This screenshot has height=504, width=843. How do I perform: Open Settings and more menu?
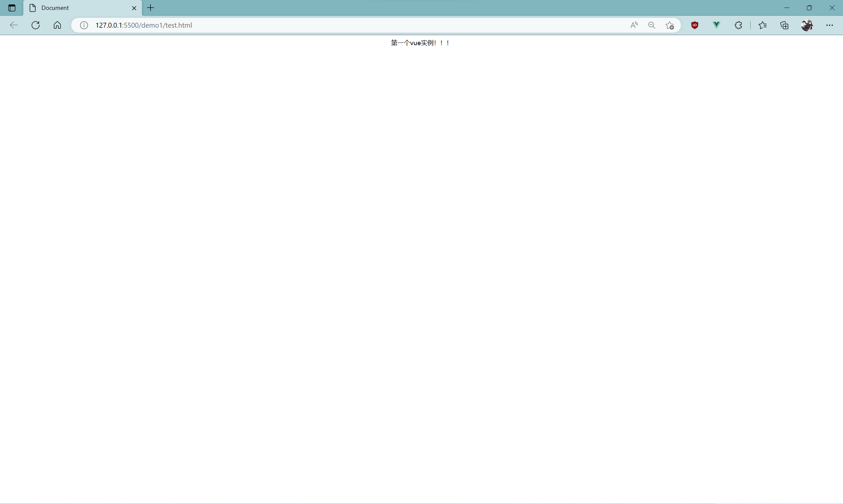[x=829, y=25]
